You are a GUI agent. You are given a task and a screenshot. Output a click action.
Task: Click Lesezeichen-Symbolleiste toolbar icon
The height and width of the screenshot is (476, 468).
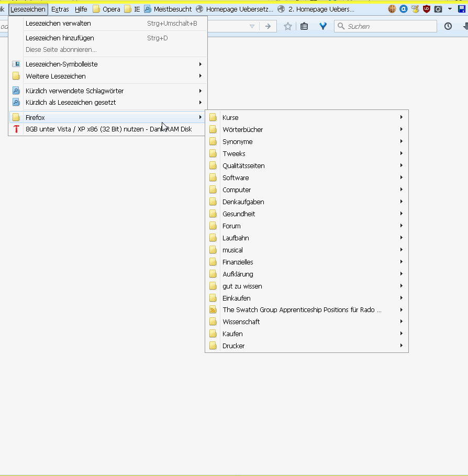(16, 64)
